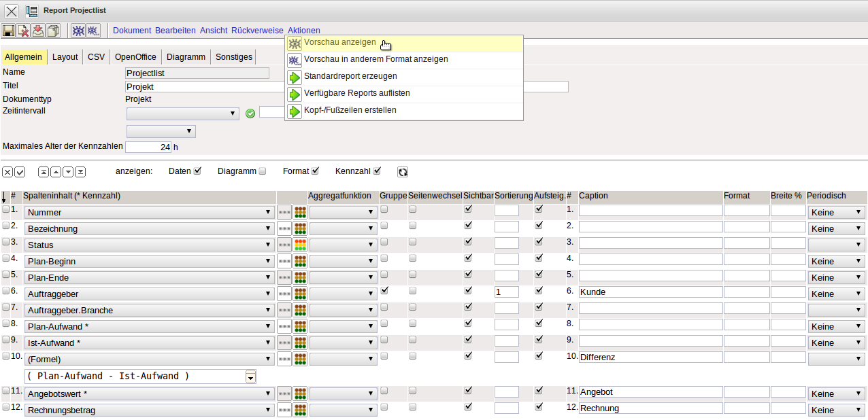This screenshot has width=868, height=420.
Task: Move selected rows to top with arrow icon
Action: point(44,172)
